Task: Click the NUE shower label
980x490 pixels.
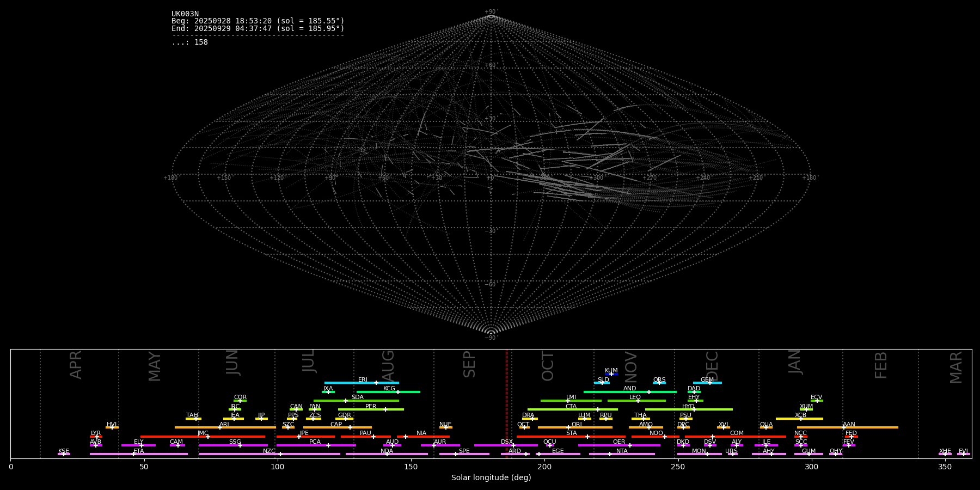Action: (x=445, y=424)
